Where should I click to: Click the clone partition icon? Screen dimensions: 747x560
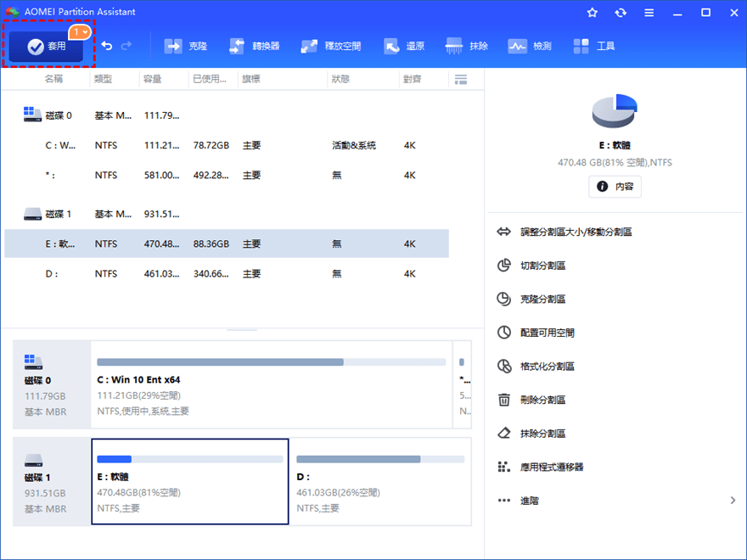click(503, 299)
